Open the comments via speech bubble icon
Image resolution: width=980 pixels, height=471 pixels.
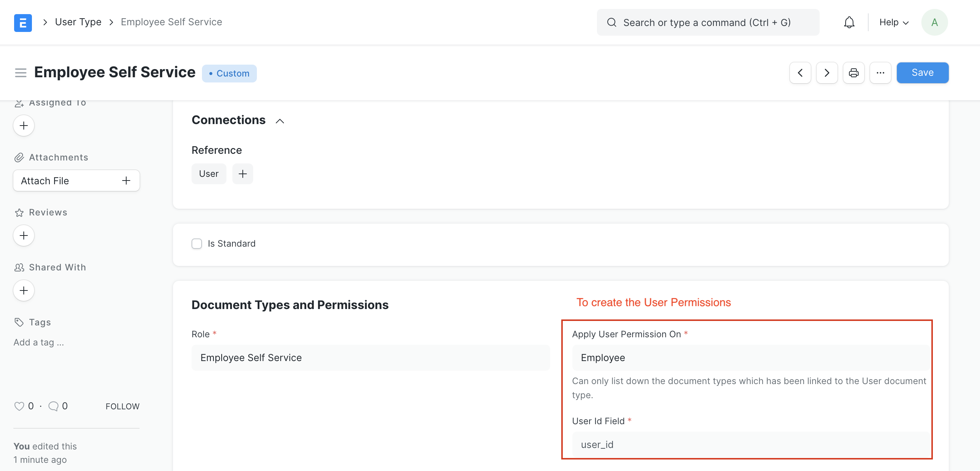click(53, 406)
